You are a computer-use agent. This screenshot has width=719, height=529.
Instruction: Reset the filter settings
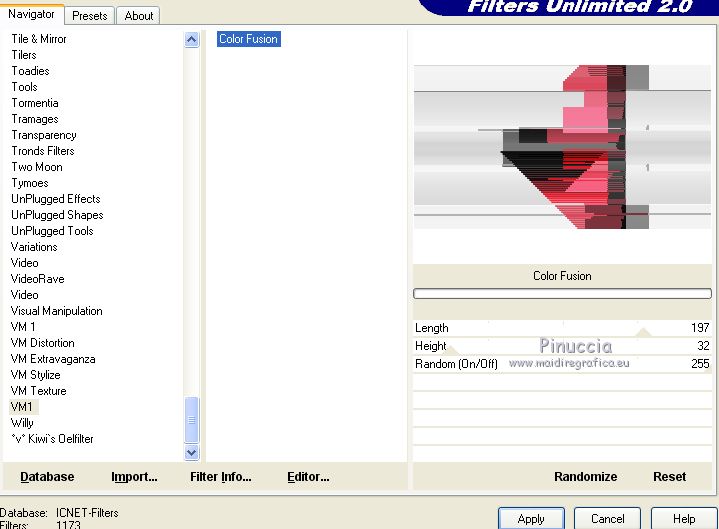pyautogui.click(x=669, y=477)
